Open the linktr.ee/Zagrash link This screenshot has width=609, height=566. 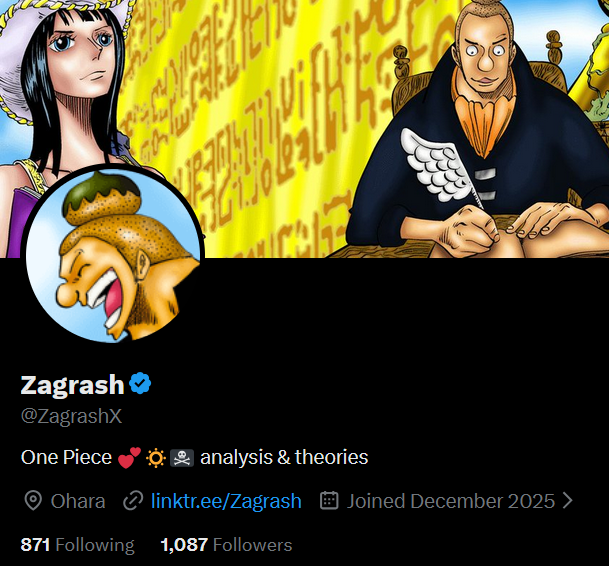coord(226,501)
